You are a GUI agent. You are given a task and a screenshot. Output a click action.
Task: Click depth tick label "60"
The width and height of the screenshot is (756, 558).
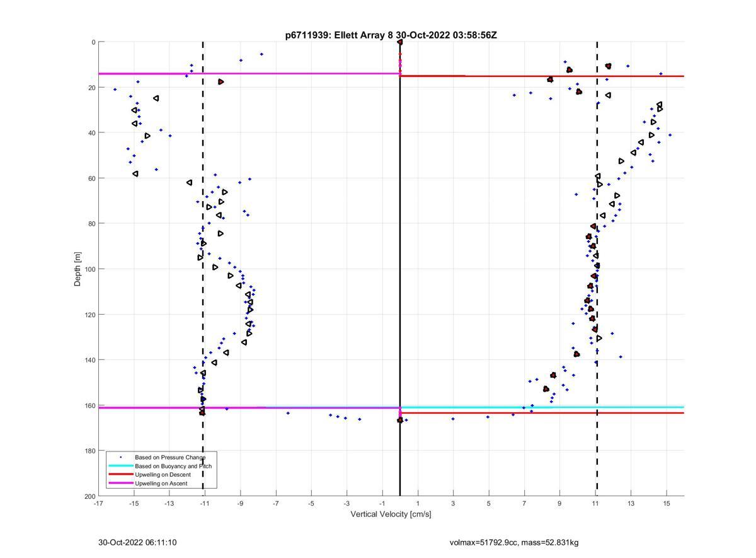[x=91, y=178]
